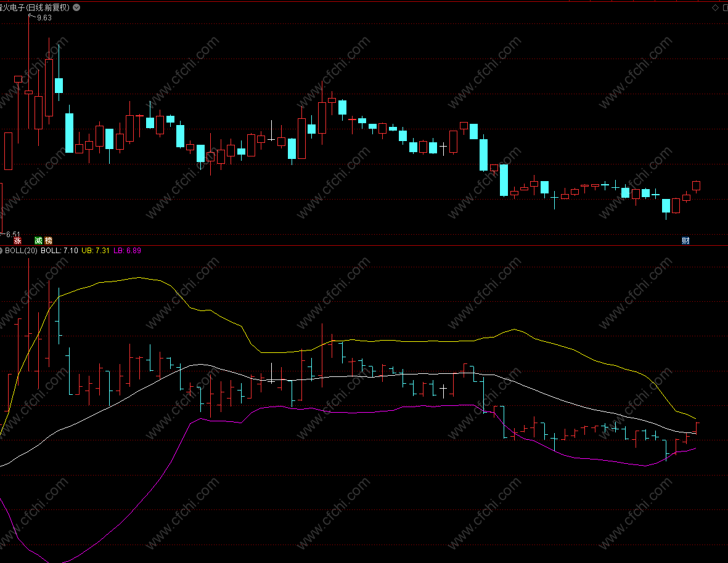The image size is (728, 563).
Task: Click the blue 财 event marker
Action: tap(685, 240)
